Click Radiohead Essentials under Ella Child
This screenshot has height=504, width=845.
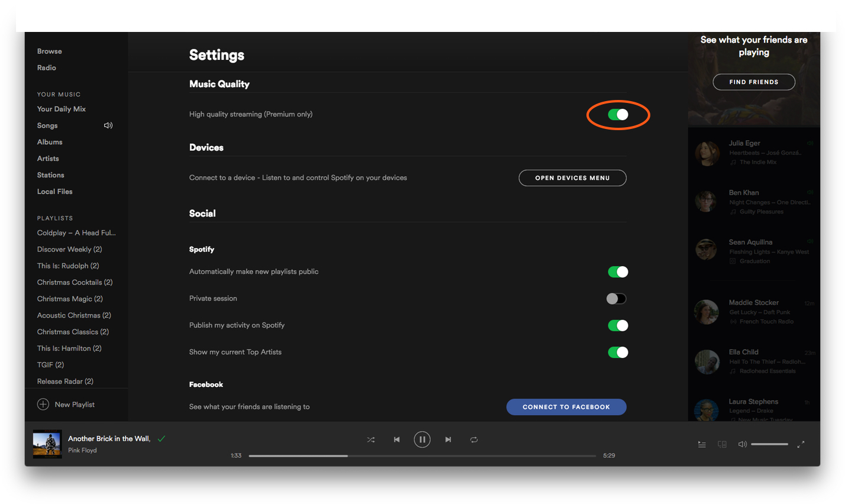[767, 371]
